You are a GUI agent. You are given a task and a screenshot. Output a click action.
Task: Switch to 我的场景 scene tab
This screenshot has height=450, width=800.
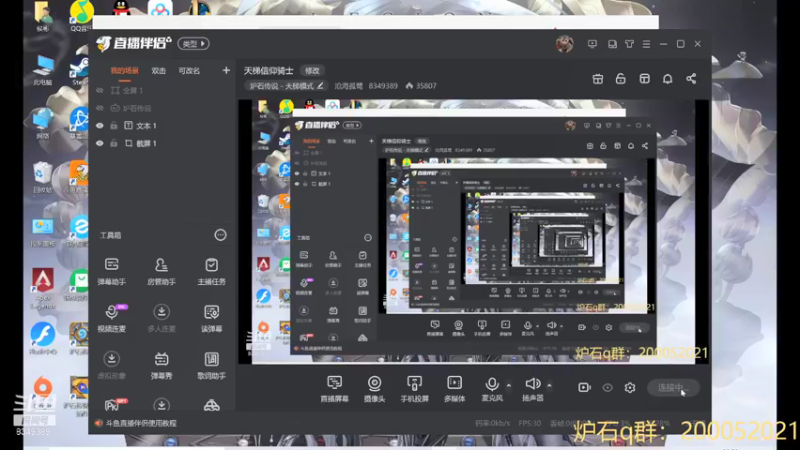[x=124, y=70]
